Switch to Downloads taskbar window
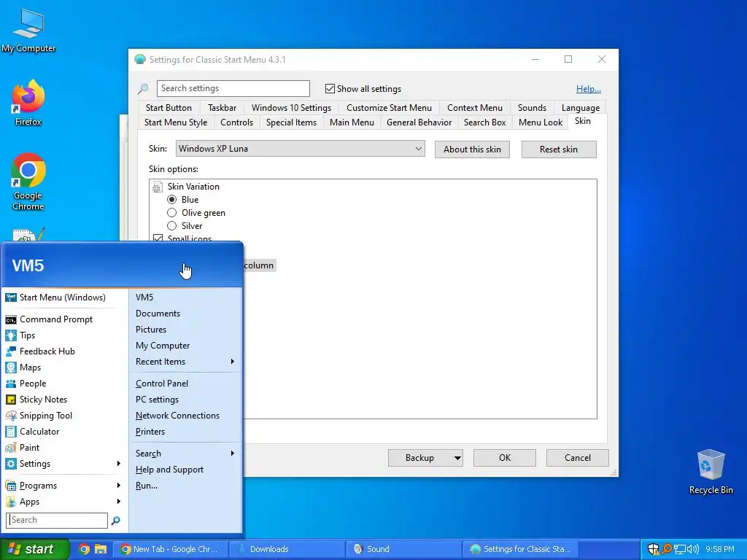Viewport: 747px width, 560px height. coord(287,549)
